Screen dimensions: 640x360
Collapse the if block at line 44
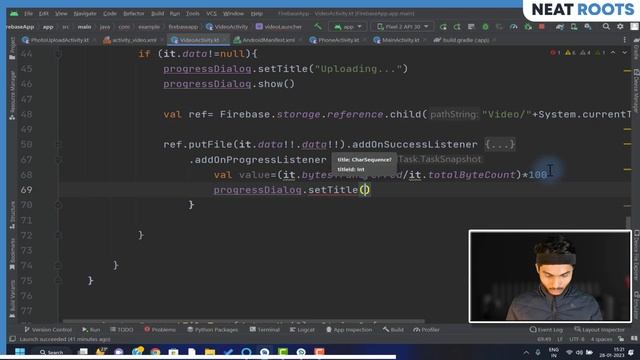(x=59, y=53)
